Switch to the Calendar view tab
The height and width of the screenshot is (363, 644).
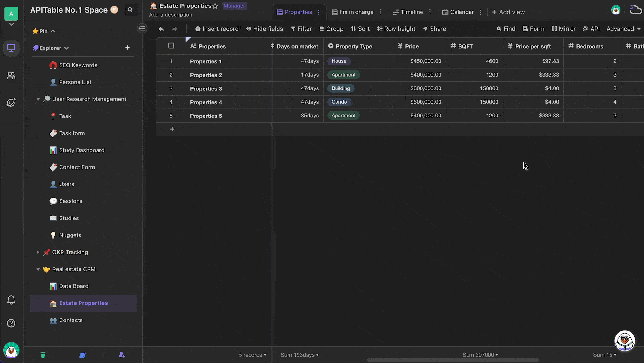coord(459,12)
